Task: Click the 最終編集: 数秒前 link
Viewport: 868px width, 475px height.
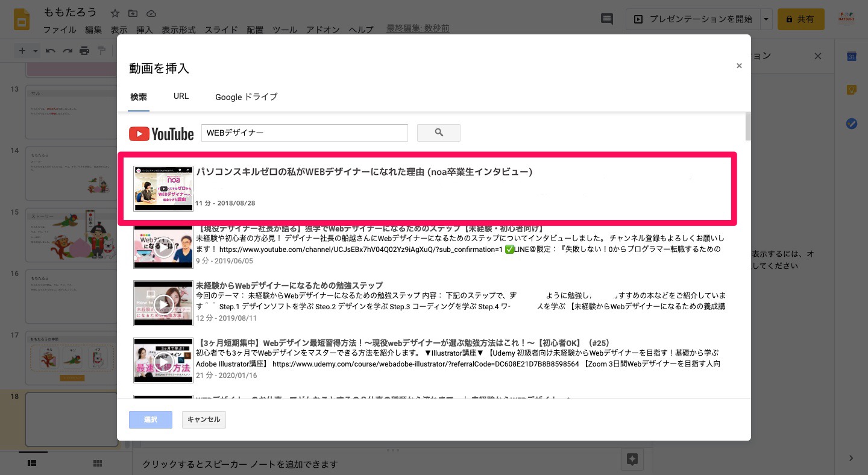Action: click(x=418, y=29)
